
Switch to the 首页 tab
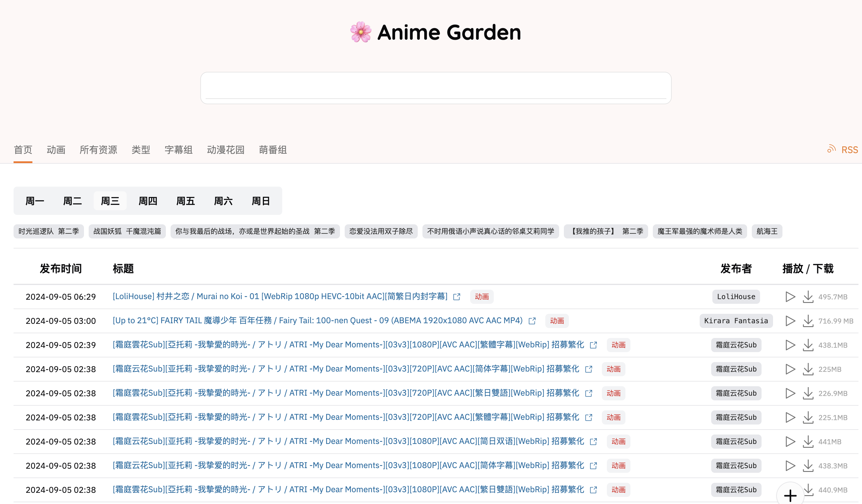[x=23, y=150]
